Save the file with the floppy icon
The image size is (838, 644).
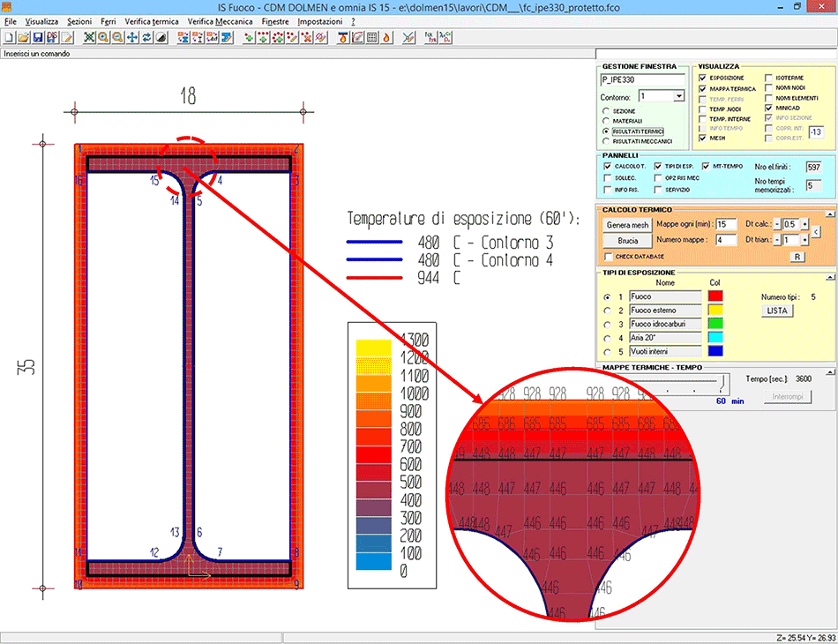(x=37, y=37)
